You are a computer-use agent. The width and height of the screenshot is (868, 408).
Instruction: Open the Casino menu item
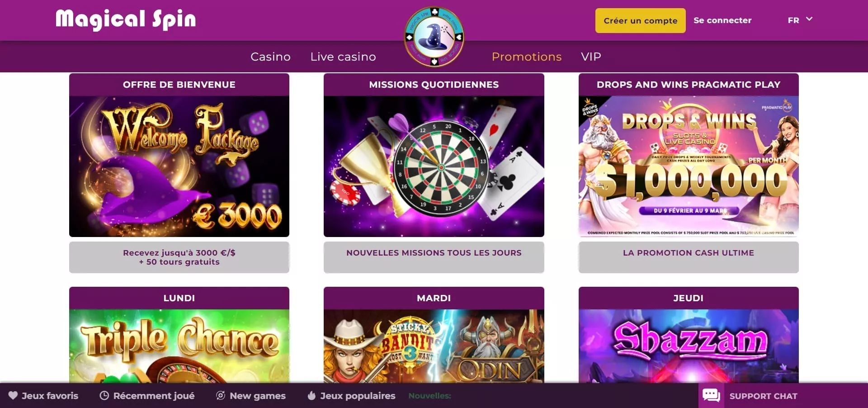(x=270, y=57)
